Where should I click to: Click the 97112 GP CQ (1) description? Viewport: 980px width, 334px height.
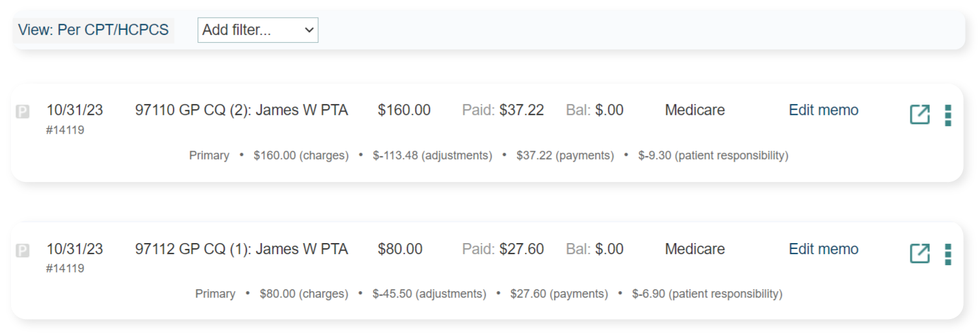(242, 249)
